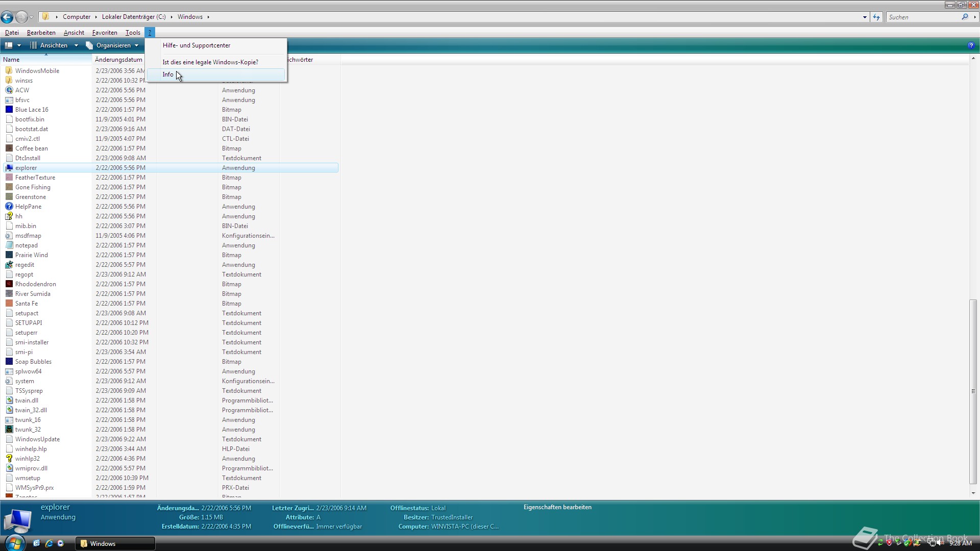Viewport: 980px width, 551px height.
Task: Select the hh application icon
Action: pos(9,216)
